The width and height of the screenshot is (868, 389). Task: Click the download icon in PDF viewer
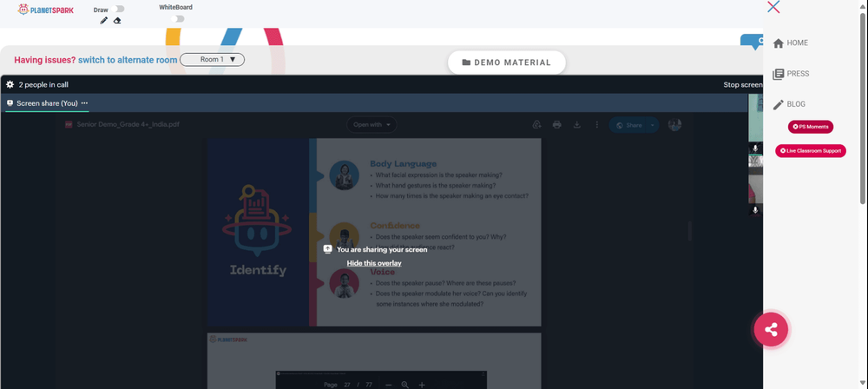577,125
